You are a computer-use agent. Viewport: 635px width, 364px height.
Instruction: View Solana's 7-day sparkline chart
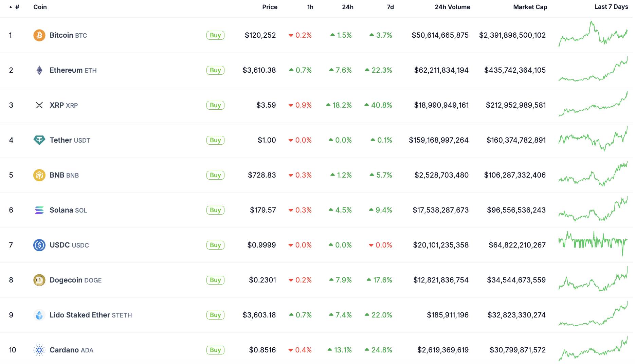tap(593, 209)
